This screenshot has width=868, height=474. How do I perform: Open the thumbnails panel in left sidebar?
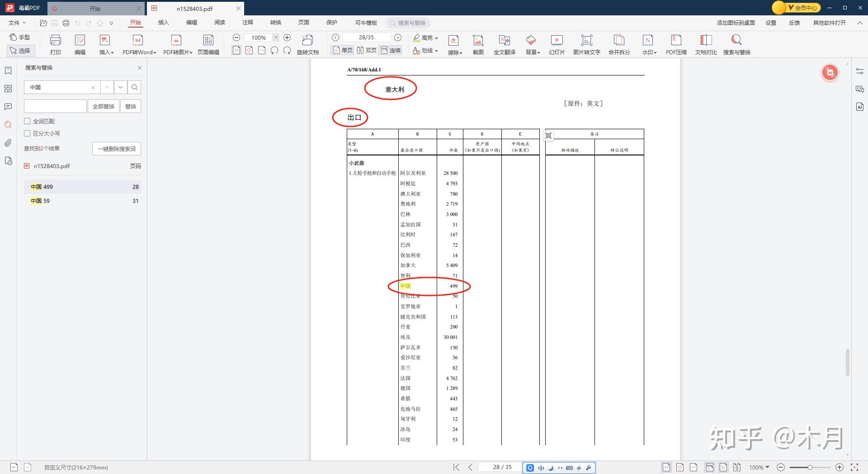click(x=8, y=89)
